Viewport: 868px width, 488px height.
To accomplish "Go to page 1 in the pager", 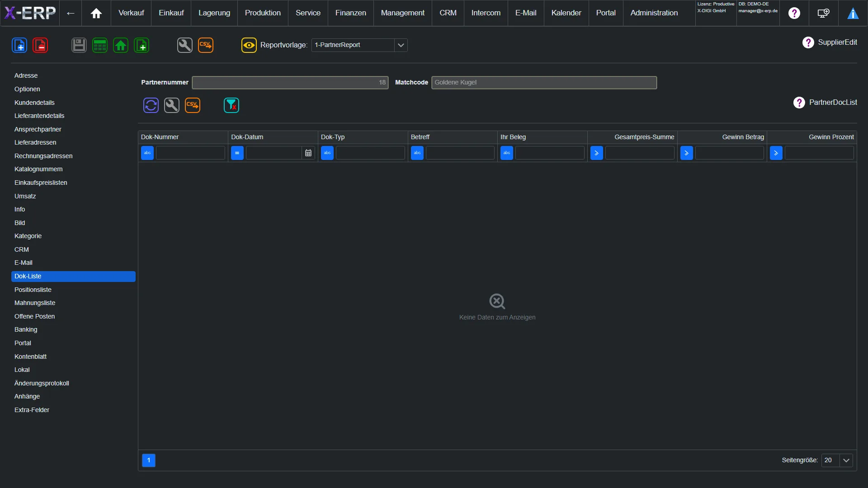I will pyautogui.click(x=149, y=460).
